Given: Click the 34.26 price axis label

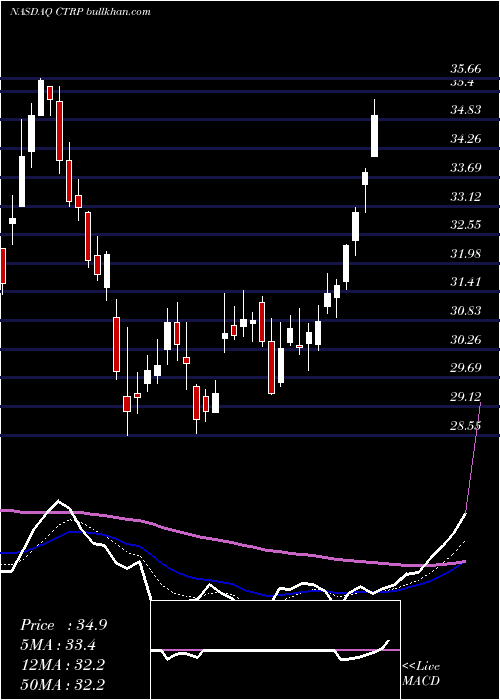Looking at the screenshot, I should (x=466, y=139).
